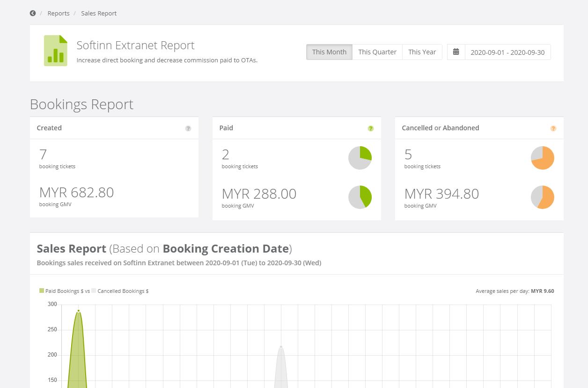Image resolution: width=588 pixels, height=388 pixels.
Task: Click the green peak data point on chart
Action: (x=78, y=311)
